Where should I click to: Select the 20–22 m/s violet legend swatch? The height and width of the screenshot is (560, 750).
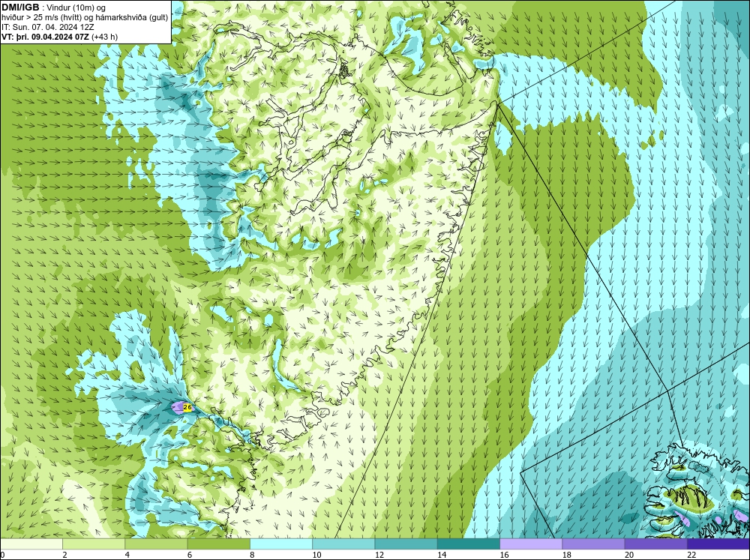tap(655, 544)
